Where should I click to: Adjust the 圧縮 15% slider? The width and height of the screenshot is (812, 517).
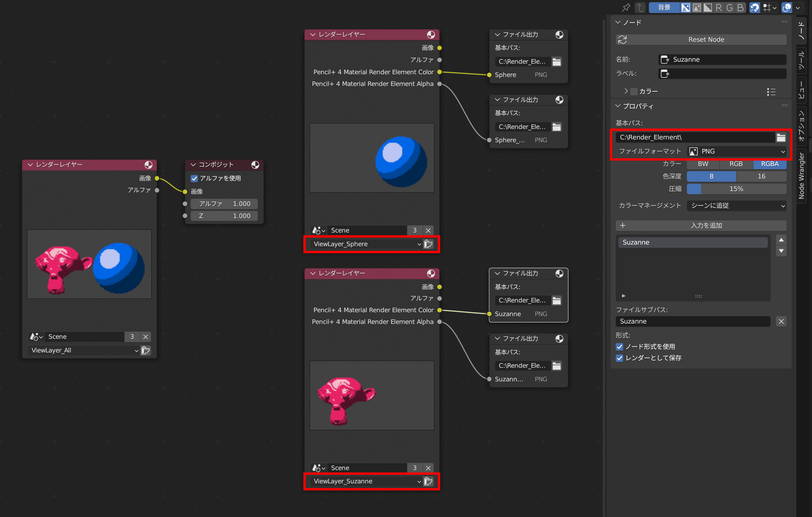click(737, 189)
